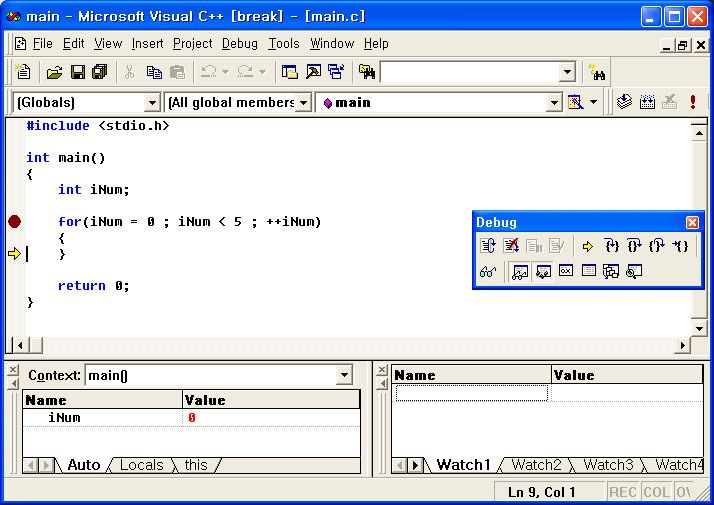
Task: Click Step Out in the Debug toolbar
Action: pos(657,246)
